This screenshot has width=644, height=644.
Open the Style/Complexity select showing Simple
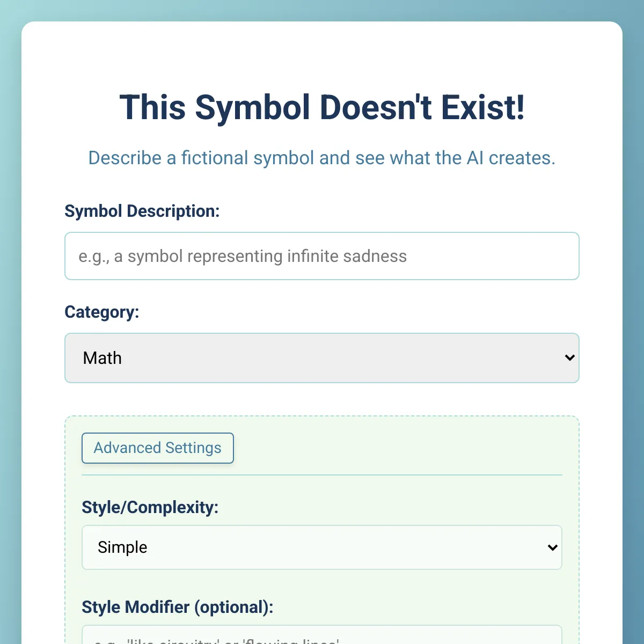322,547
